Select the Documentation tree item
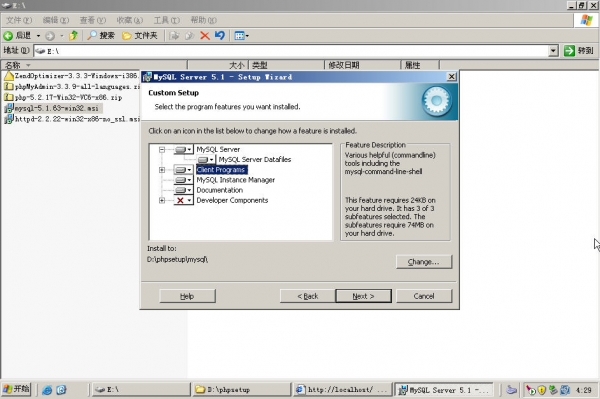This screenshot has width=600, height=399. coord(220,190)
